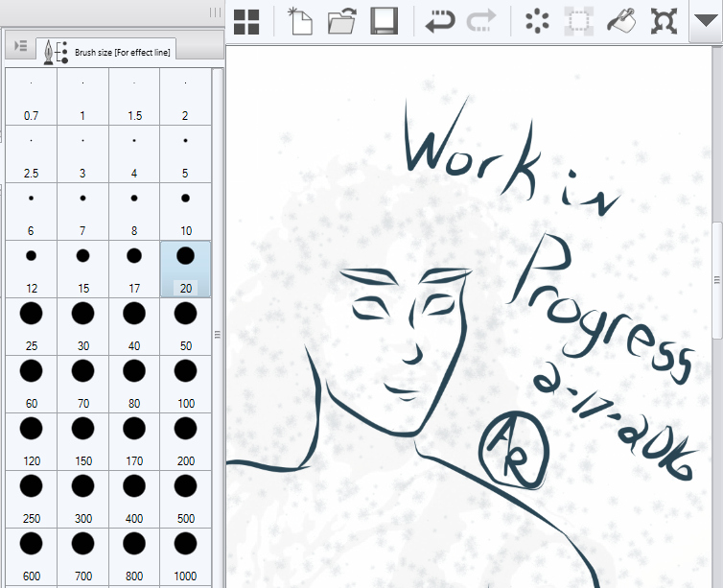
Task: Redo the undone action
Action: (x=481, y=21)
